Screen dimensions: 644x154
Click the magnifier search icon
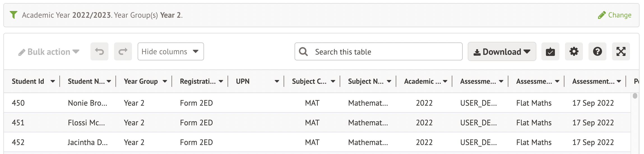point(303,51)
